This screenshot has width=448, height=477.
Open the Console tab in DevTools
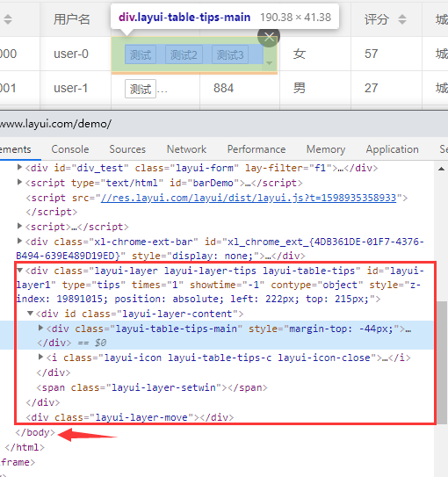point(70,149)
